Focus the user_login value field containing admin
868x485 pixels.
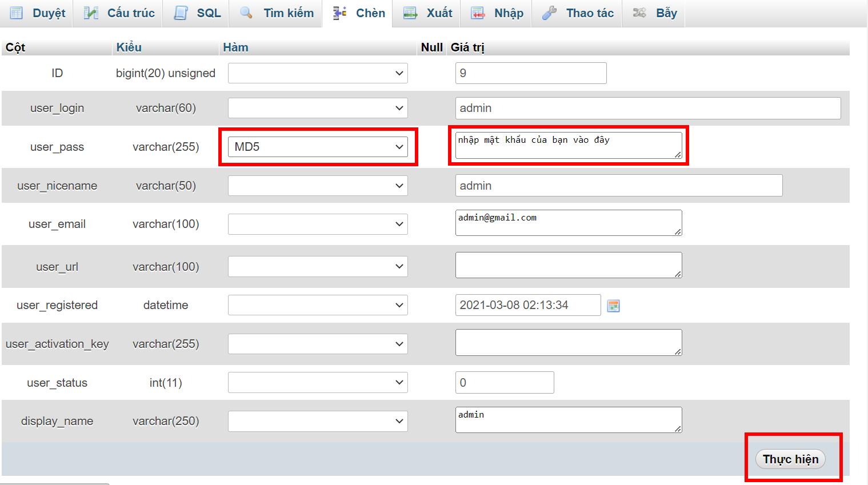click(647, 108)
